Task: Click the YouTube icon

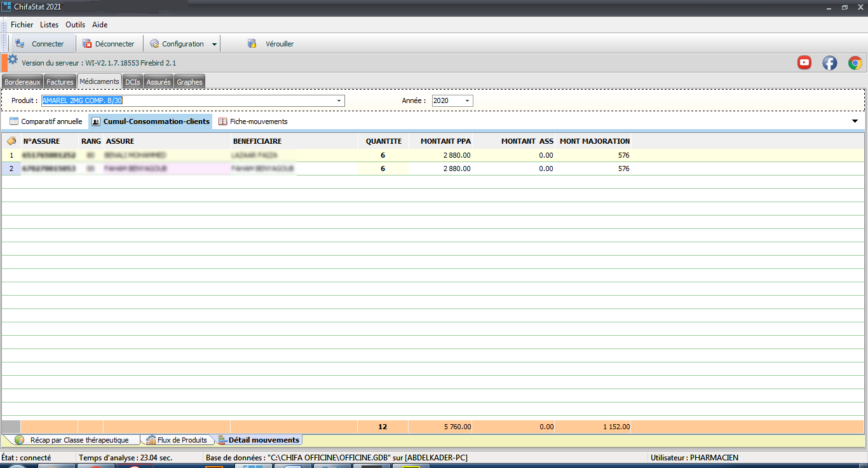Action: (804, 62)
